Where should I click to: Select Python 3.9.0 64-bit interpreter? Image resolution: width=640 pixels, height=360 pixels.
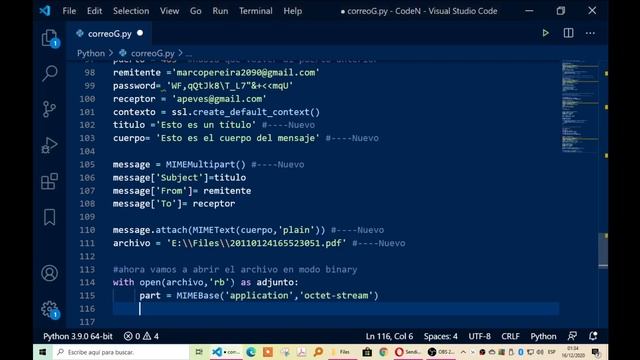click(78, 336)
